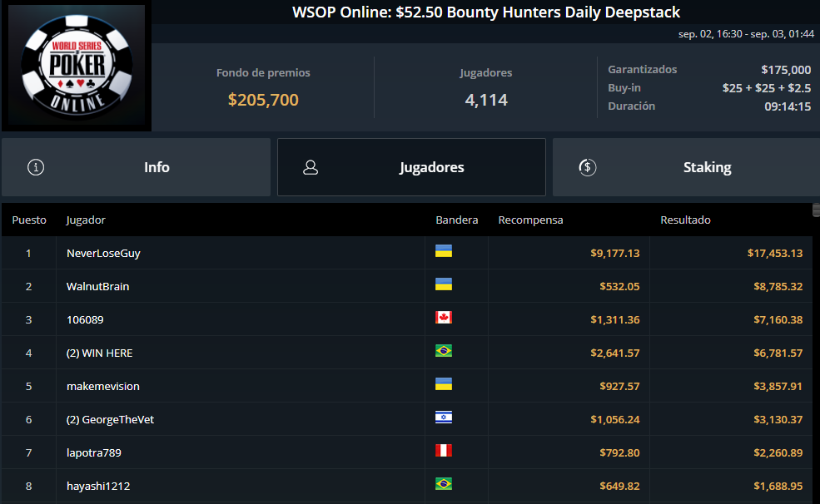Sort by the Resultado column header
Screen dimensions: 820x504
685,220
